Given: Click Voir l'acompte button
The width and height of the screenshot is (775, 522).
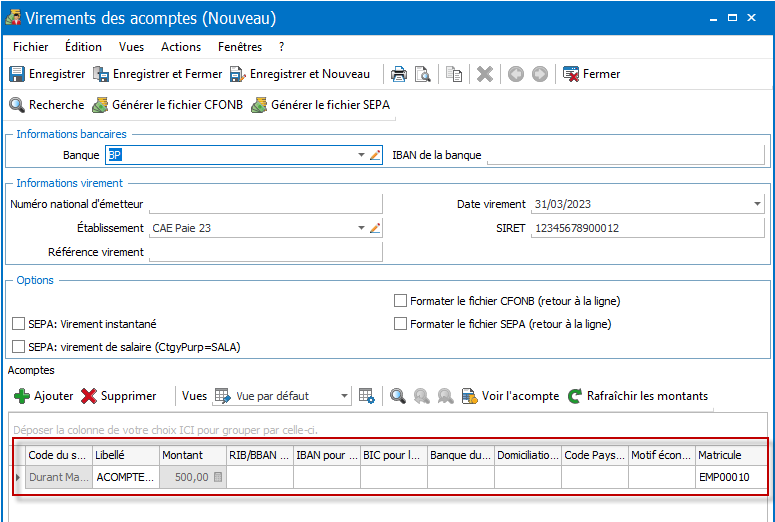Looking at the screenshot, I should [510, 396].
